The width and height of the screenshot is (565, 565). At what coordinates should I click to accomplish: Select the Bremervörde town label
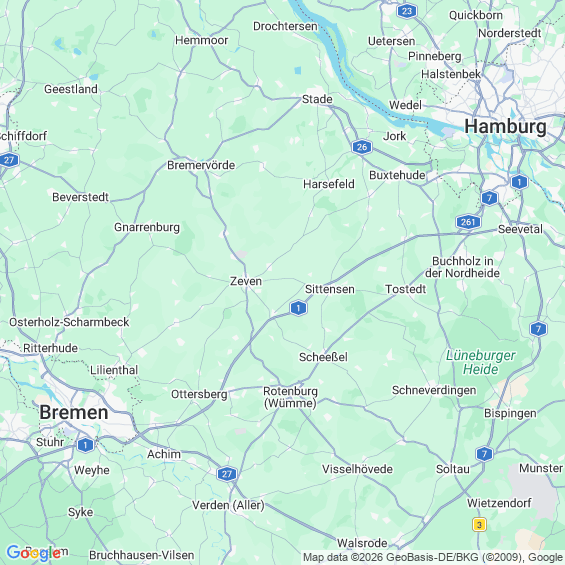coord(201,165)
